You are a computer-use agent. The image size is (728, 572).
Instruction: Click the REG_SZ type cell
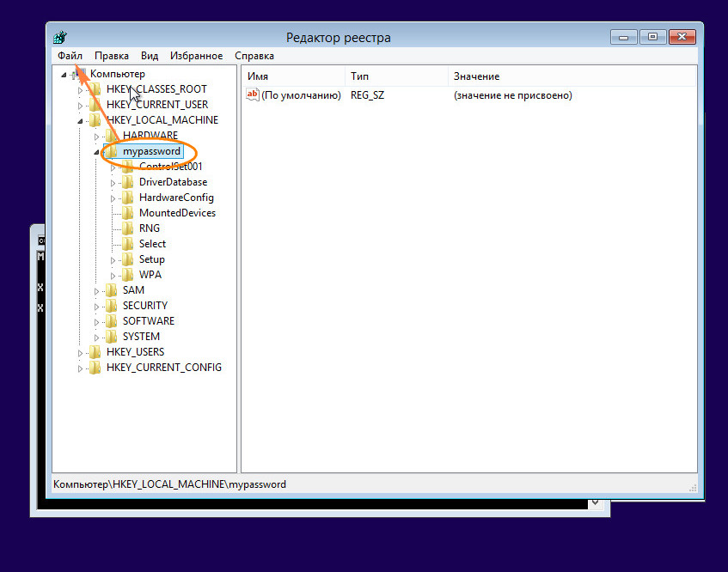click(367, 95)
